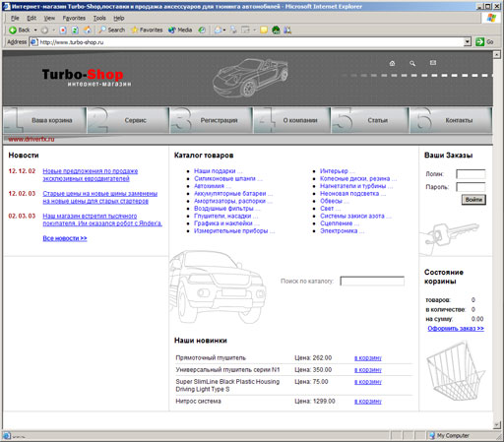Open the Search pane button

[112, 30]
